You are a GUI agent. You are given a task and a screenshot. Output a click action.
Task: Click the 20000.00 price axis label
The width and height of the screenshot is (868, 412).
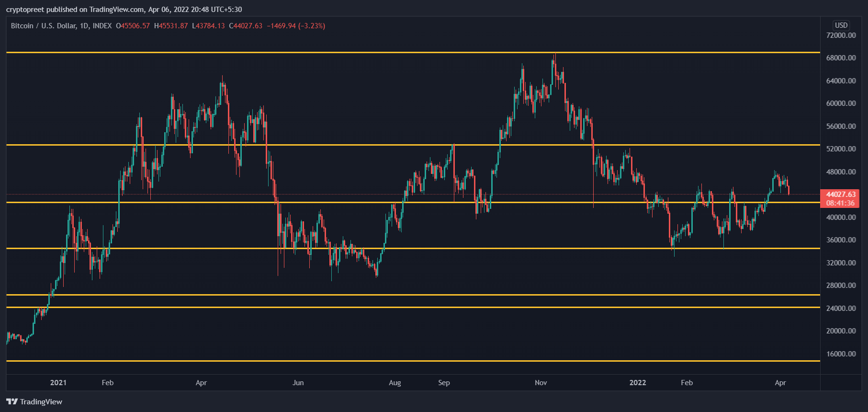pos(841,331)
